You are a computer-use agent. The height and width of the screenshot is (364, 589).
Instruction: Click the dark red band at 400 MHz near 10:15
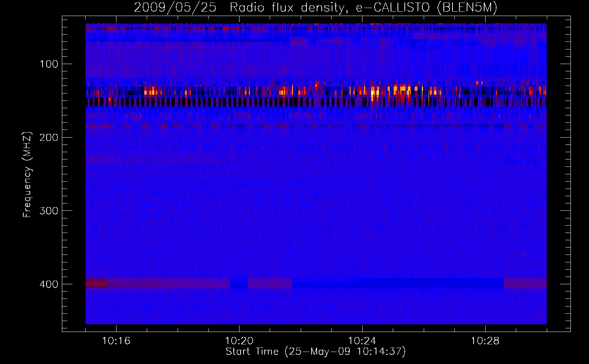coord(96,284)
